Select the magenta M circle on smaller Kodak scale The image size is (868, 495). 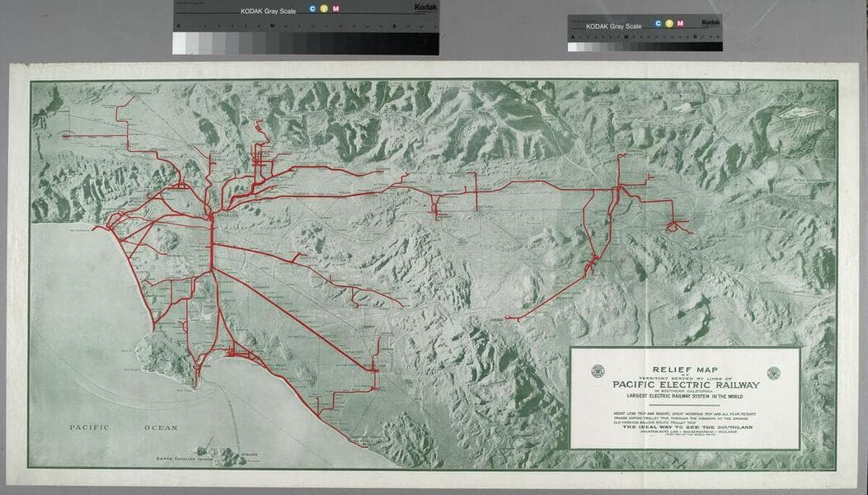pyautogui.click(x=680, y=23)
